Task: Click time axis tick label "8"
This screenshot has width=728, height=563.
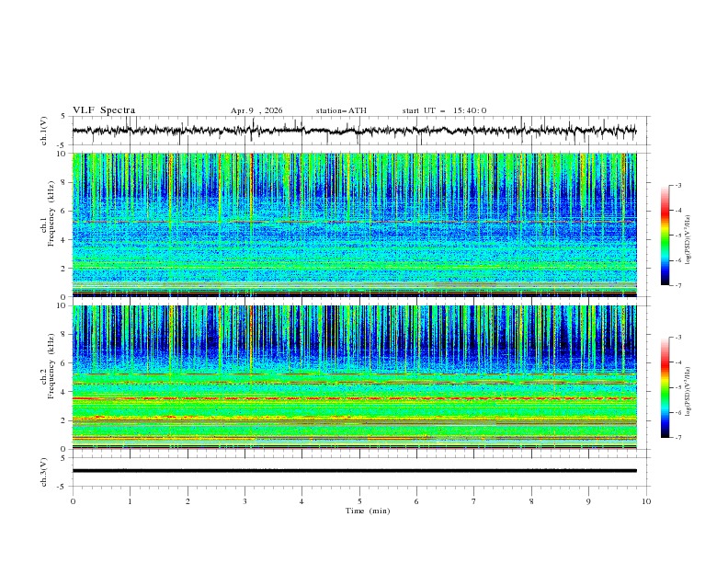Action: tap(531, 501)
